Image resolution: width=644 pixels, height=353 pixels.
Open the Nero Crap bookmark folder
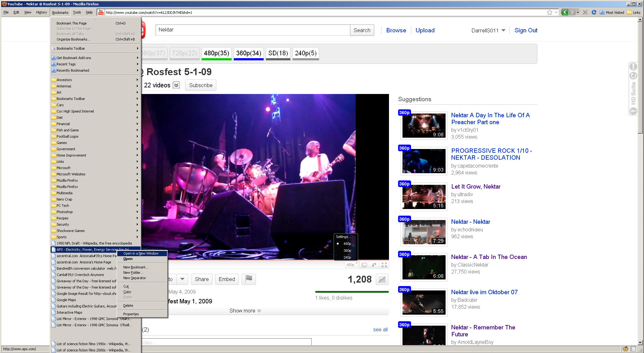pos(95,199)
